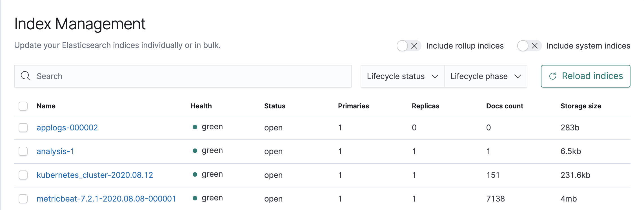644x210 pixels.
Task: Click the Reload indices button
Action: pyautogui.click(x=585, y=76)
